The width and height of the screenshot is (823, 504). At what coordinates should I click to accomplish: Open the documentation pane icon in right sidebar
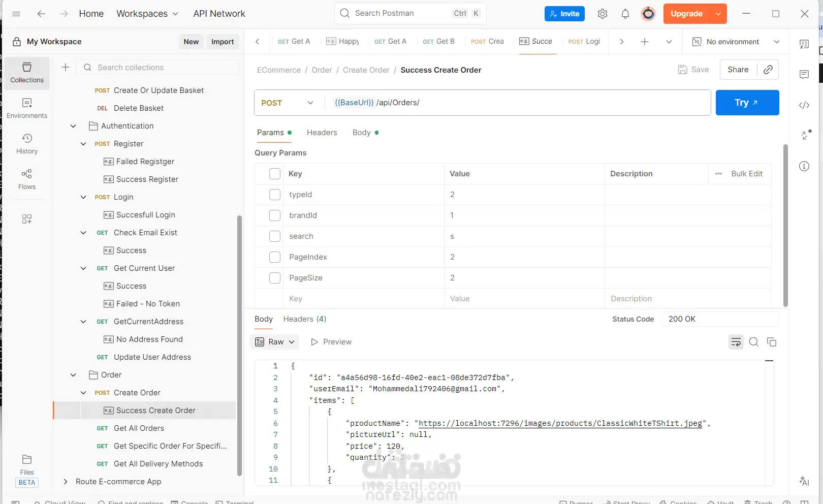[x=804, y=44]
